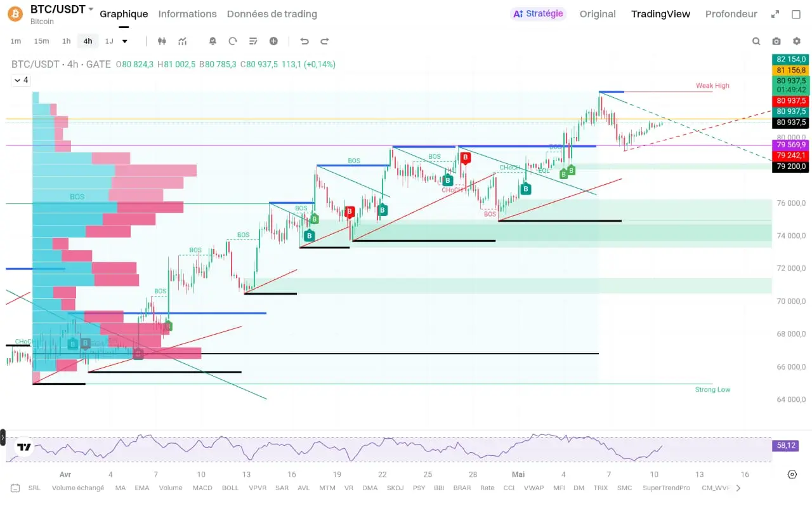
Task: Select the 4h timeframe
Action: coord(88,41)
